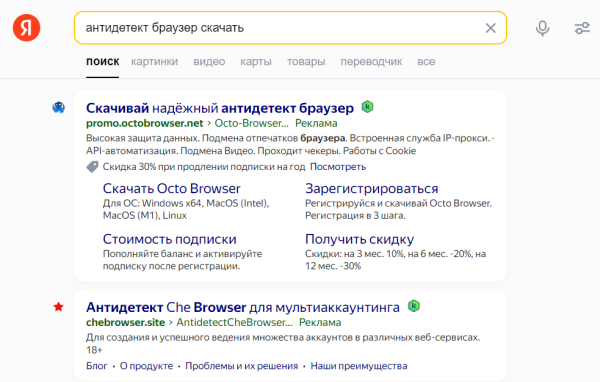The height and width of the screenshot is (382, 600).
Task: Open Зарегистрироваться sitelink
Action: coord(372,188)
